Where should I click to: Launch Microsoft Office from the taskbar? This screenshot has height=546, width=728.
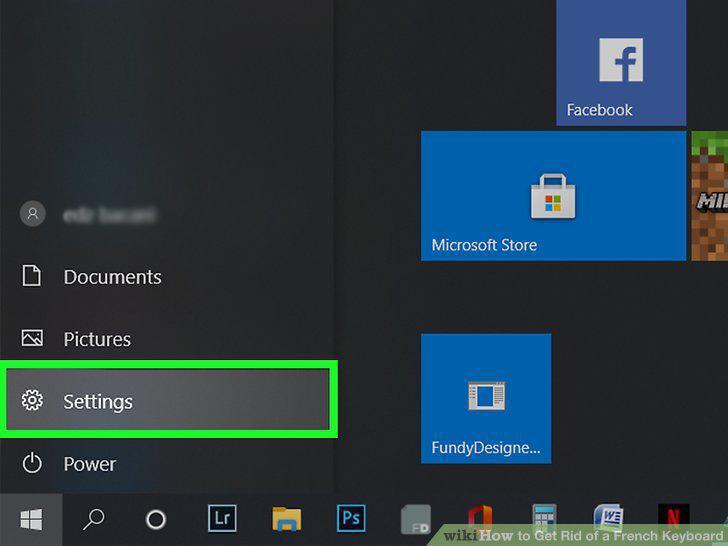(480, 518)
